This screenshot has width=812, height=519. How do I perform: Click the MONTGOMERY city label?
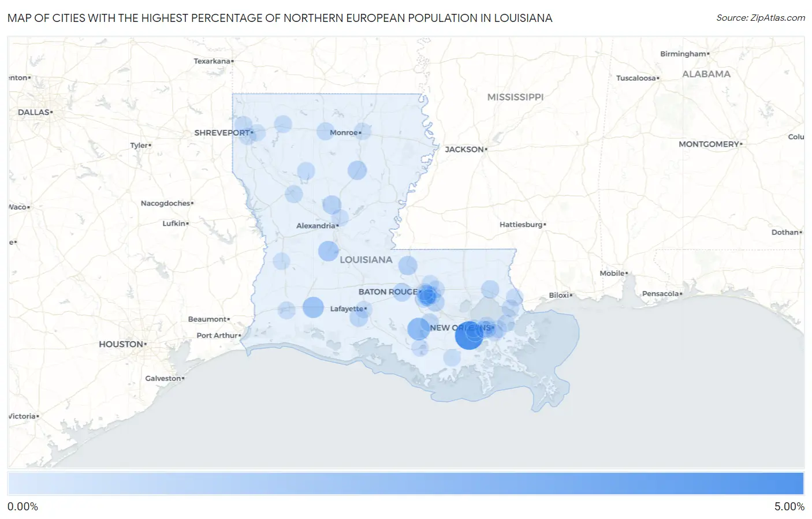(709, 144)
